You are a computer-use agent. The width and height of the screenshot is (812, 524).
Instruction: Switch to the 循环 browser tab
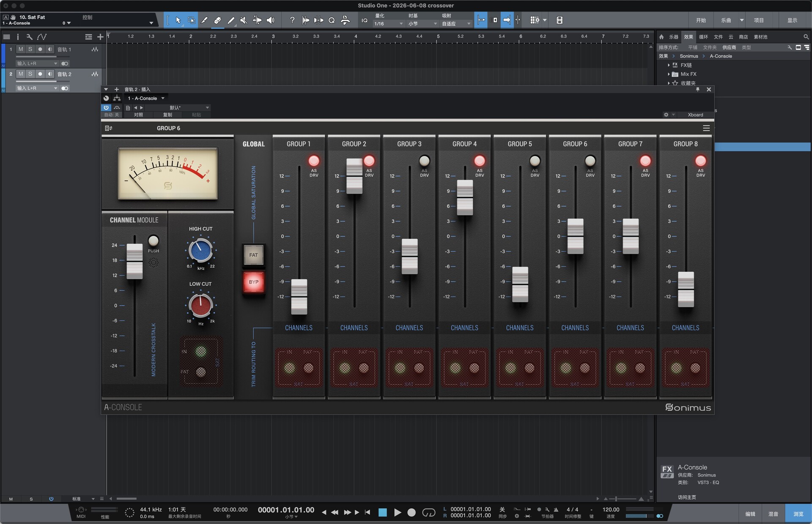[703, 37]
